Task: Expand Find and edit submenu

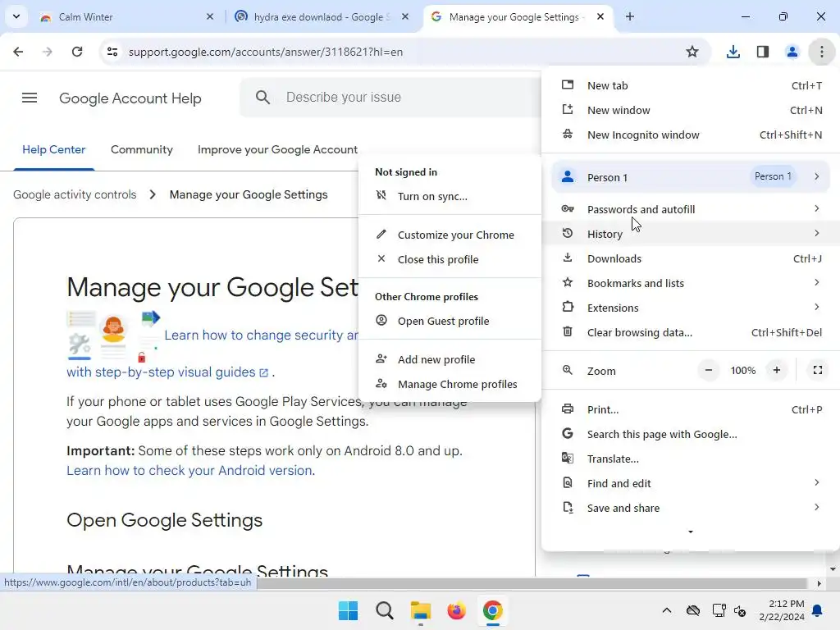Action: tap(691, 483)
